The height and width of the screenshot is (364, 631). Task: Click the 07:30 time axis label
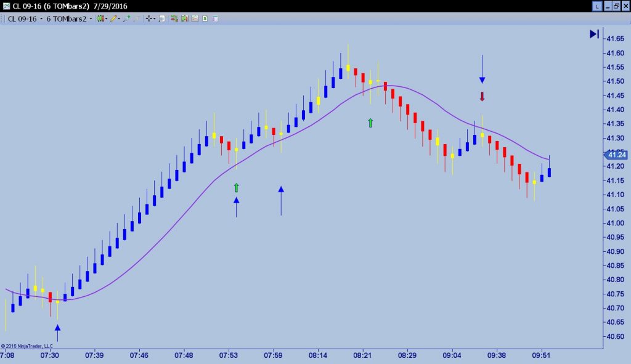49,355
